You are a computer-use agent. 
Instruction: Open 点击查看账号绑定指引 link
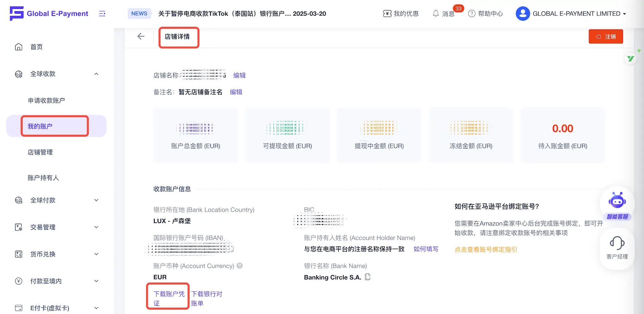[486, 250]
